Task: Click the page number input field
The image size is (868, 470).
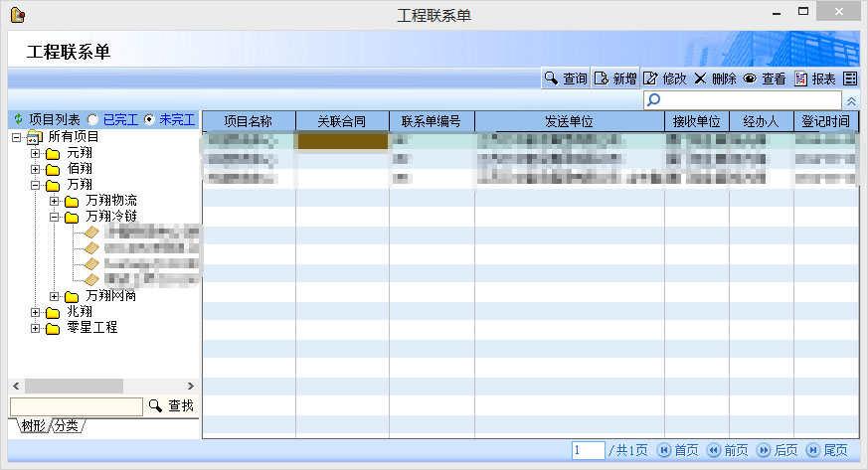Action: coord(588,451)
